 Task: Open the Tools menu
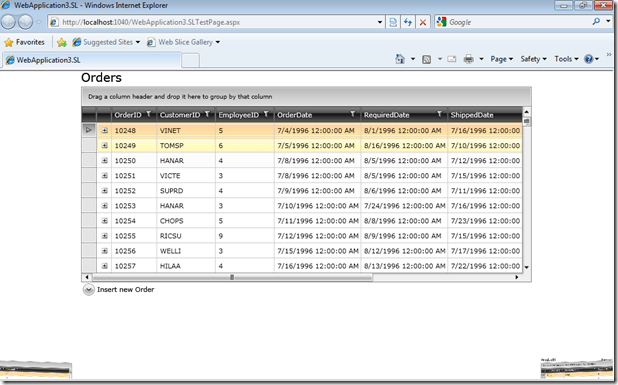pos(566,59)
